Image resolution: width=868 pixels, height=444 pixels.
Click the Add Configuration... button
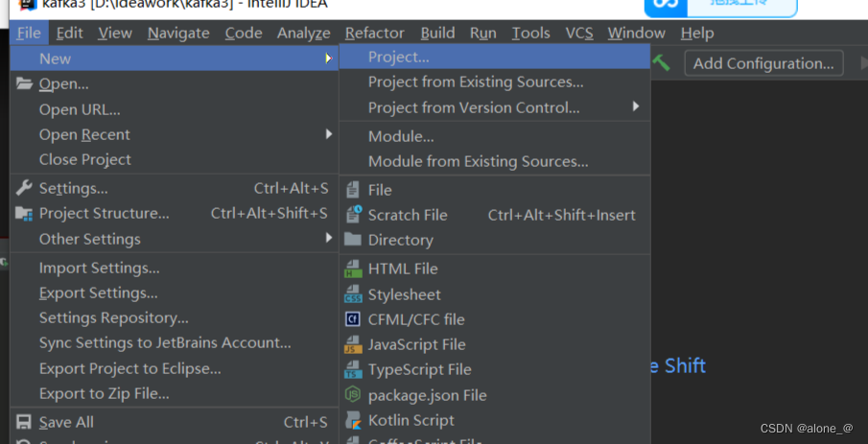point(763,63)
